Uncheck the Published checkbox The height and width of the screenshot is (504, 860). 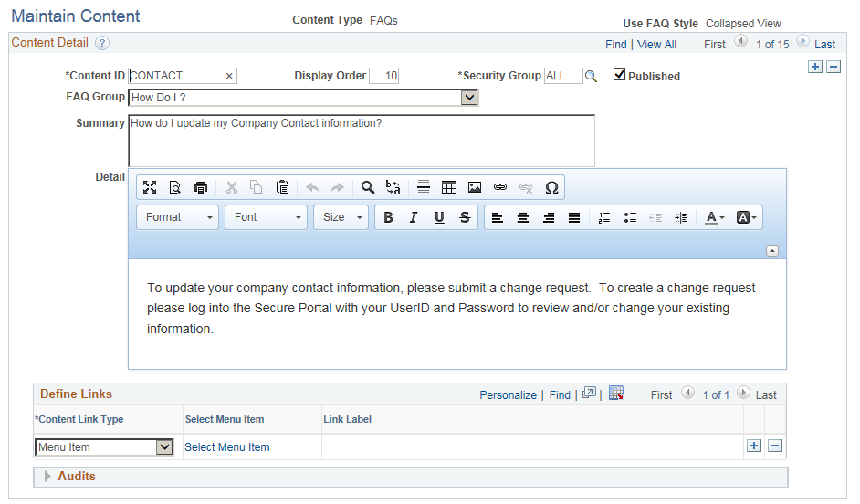(619, 75)
